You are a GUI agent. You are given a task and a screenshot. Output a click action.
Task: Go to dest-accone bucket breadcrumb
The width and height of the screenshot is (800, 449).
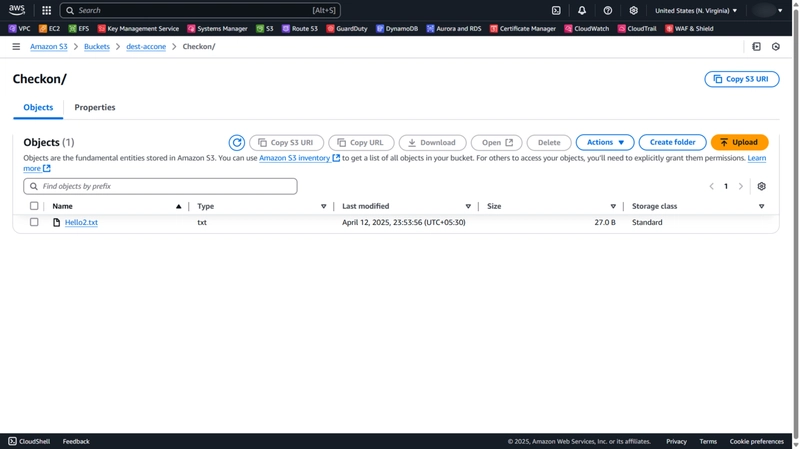tap(146, 46)
